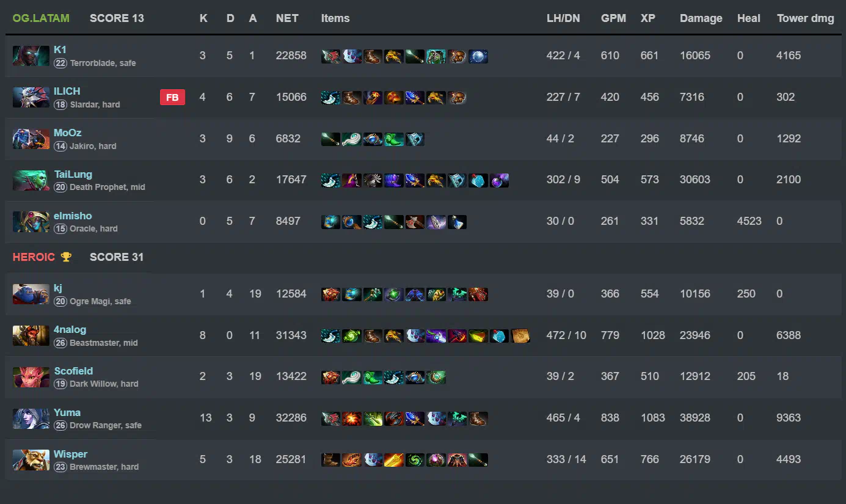Sort by the NET column header
846x504 pixels.
point(287,18)
